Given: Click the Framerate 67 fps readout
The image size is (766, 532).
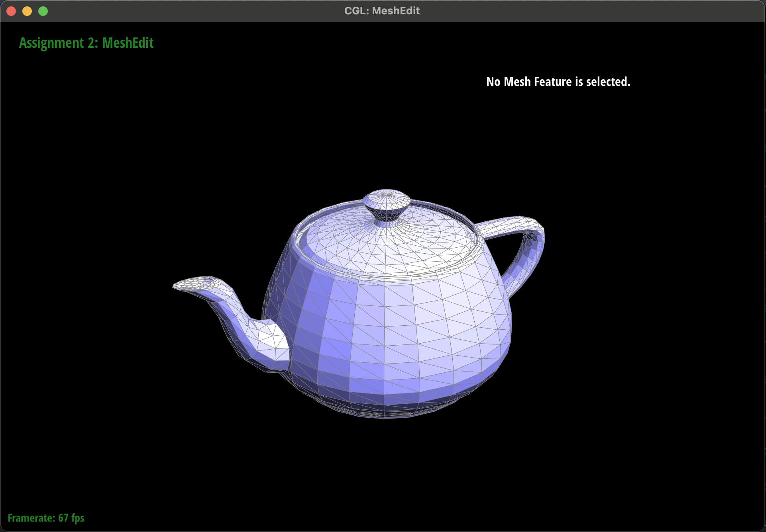Looking at the screenshot, I should click(x=46, y=518).
